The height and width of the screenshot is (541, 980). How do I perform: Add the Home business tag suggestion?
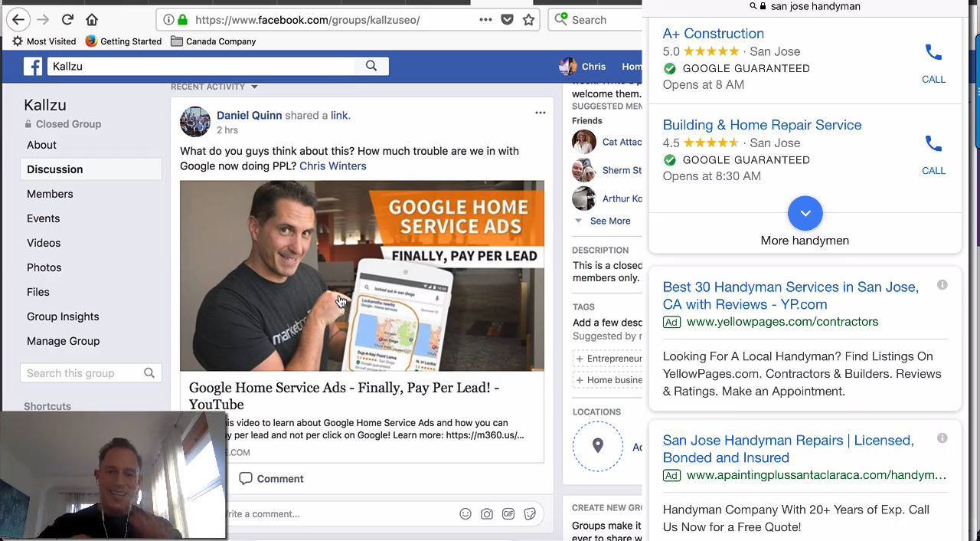click(x=608, y=380)
